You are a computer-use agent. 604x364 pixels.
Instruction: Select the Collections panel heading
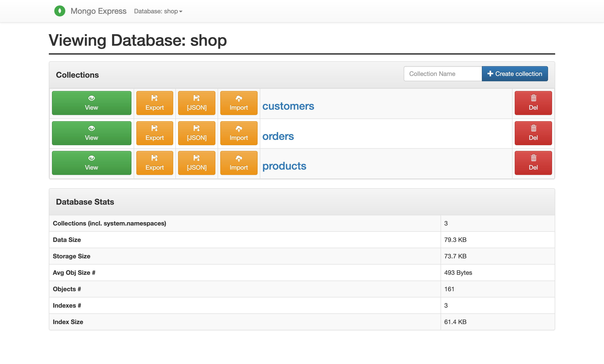77,75
